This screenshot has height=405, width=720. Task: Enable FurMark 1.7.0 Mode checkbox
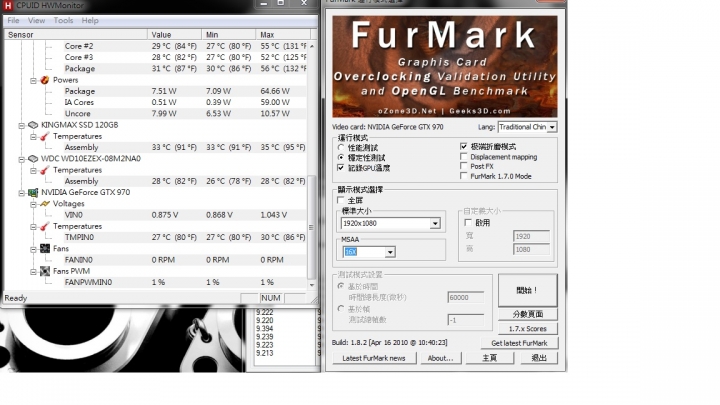click(463, 176)
